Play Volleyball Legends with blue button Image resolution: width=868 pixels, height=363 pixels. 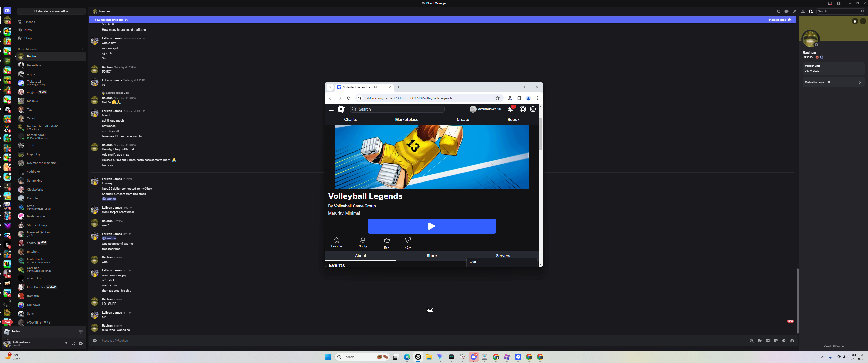(x=432, y=226)
